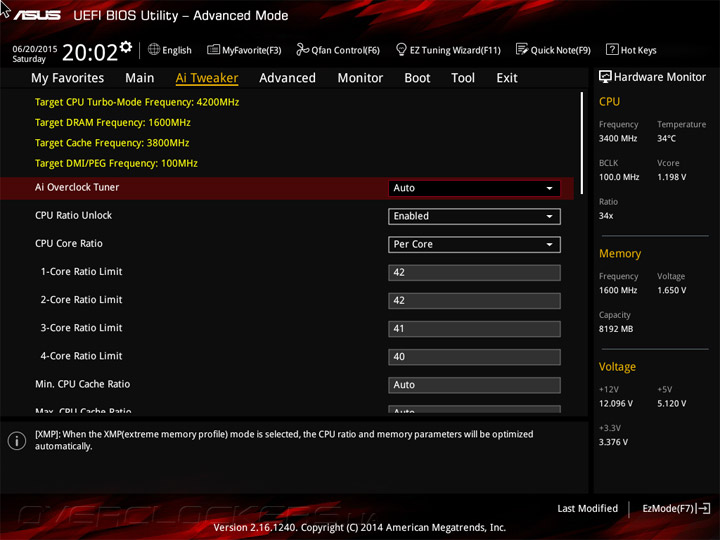
Task: Click the CPU frequency 3400 MHz value
Action: point(618,138)
